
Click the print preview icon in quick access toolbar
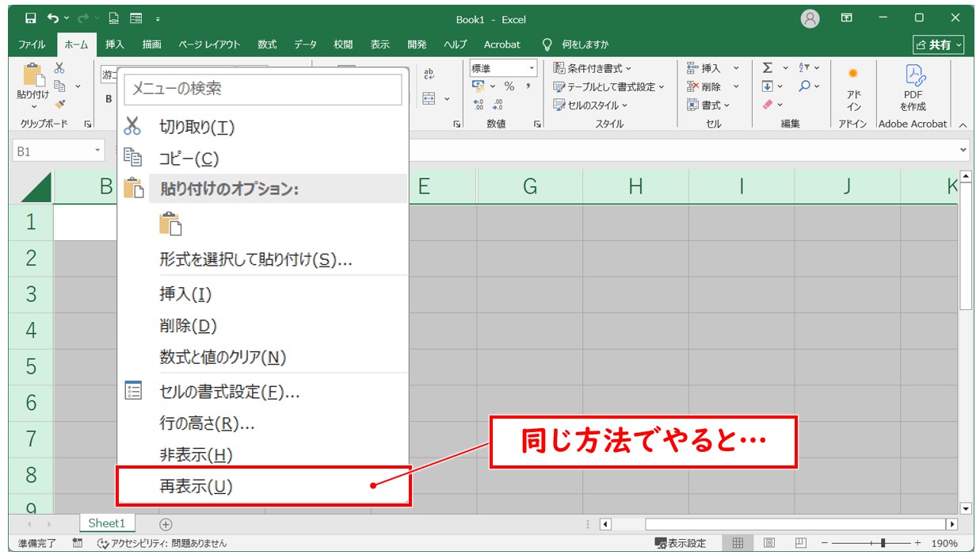113,19
